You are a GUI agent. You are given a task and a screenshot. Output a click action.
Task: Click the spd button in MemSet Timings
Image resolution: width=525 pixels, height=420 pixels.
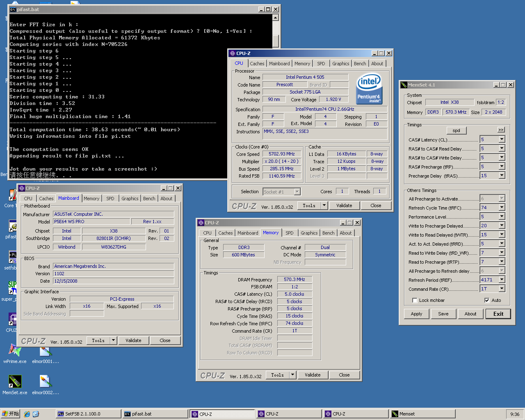click(x=456, y=130)
